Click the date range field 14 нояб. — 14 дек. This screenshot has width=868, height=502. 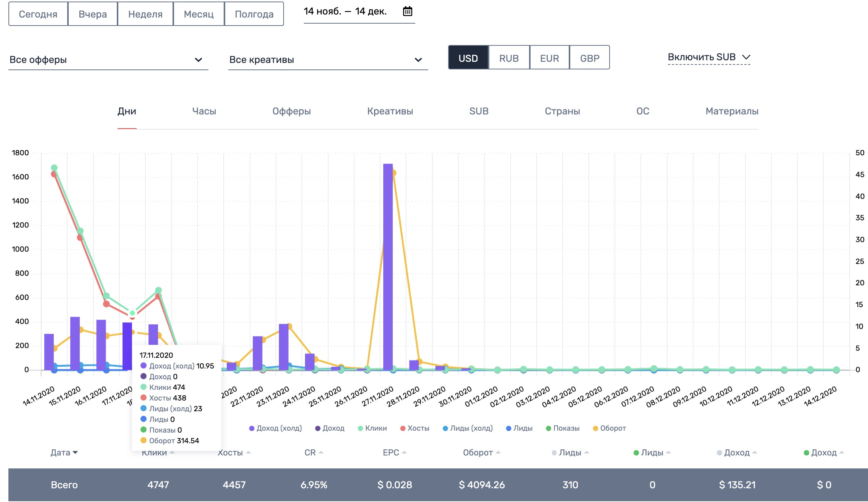(x=345, y=11)
